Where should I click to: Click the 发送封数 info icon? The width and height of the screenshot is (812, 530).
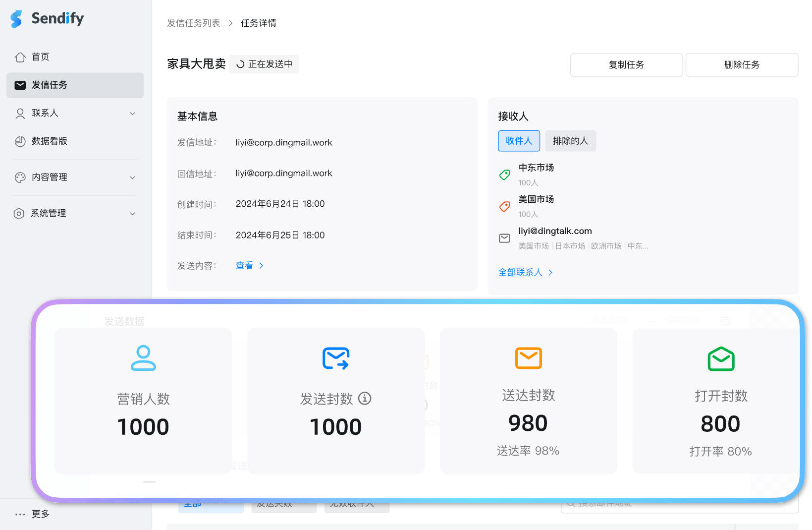coord(365,399)
